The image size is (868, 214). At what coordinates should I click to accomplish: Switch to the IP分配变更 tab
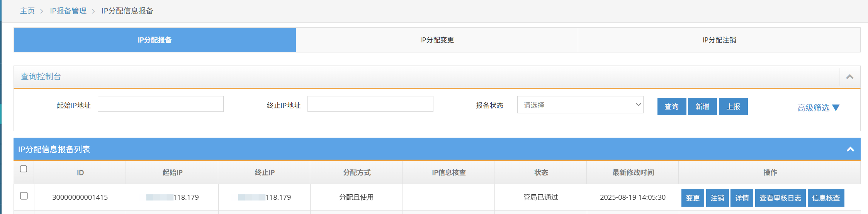(437, 40)
